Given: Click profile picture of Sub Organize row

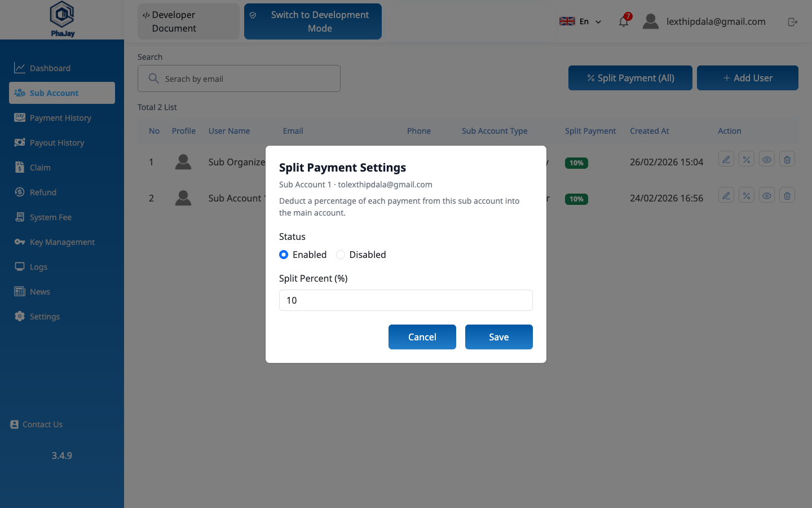Looking at the screenshot, I should pyautogui.click(x=183, y=162).
